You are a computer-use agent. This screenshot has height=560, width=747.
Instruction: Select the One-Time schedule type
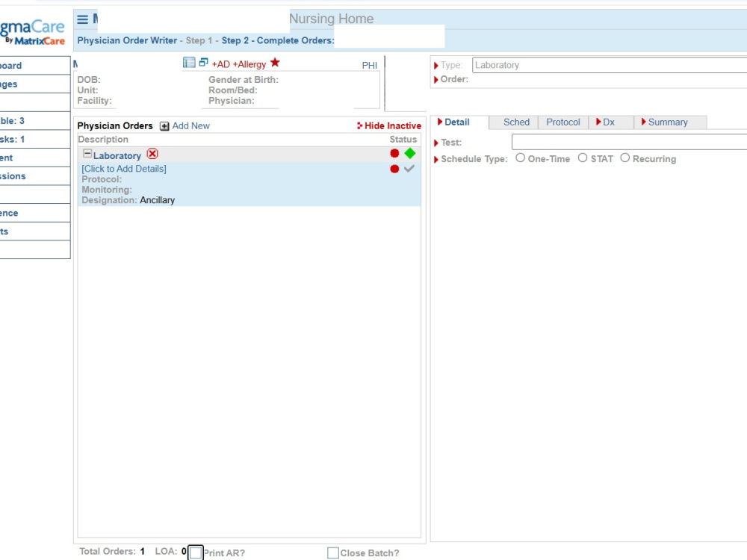tap(520, 158)
